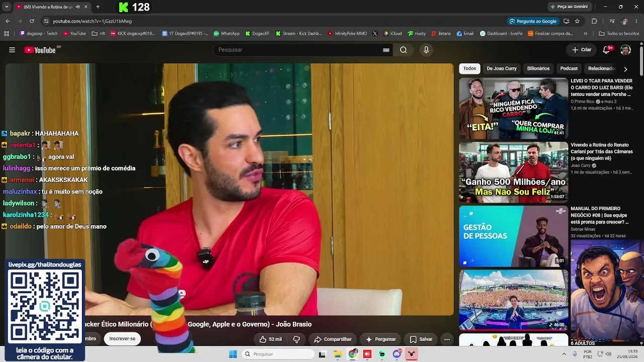Mute the tab via its speaker icon
This screenshot has height=362, width=644.
(77, 7)
